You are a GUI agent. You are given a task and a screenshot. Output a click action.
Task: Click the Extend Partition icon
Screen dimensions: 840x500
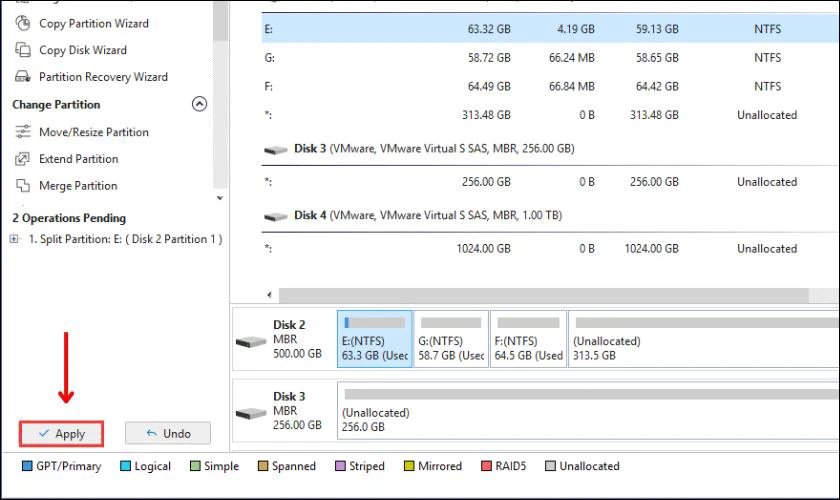point(22,159)
